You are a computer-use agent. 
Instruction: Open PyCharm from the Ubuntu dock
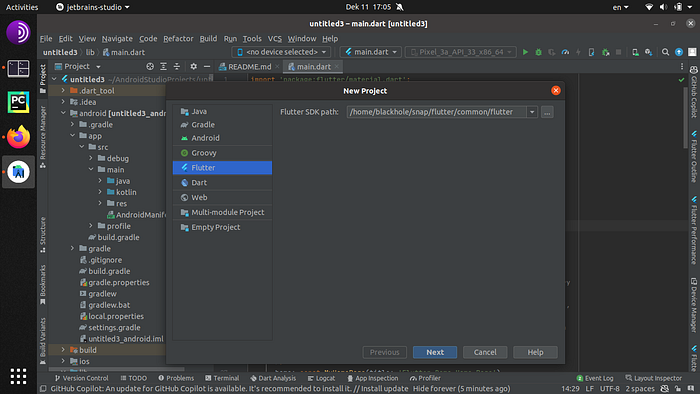coord(18,103)
